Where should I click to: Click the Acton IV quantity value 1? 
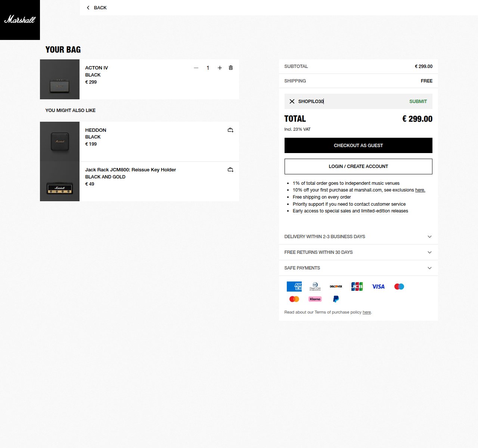208,68
